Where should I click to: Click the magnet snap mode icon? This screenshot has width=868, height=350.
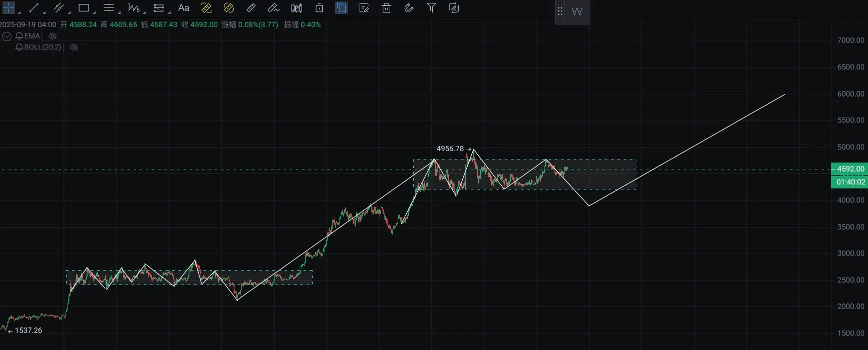[x=409, y=7]
